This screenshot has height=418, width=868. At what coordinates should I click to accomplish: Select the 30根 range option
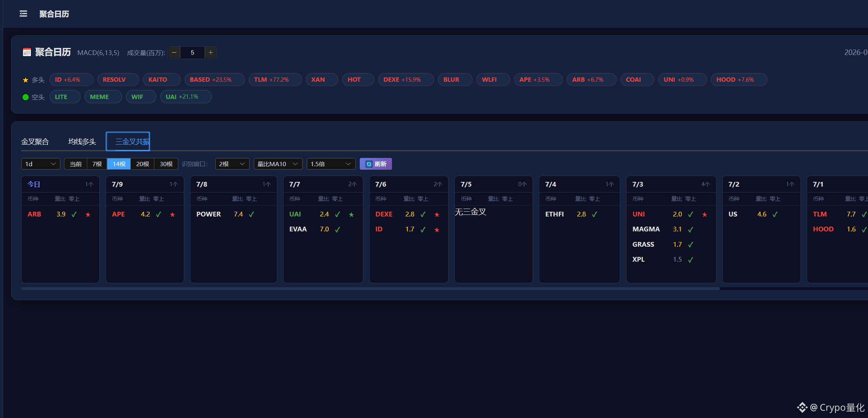pos(166,164)
